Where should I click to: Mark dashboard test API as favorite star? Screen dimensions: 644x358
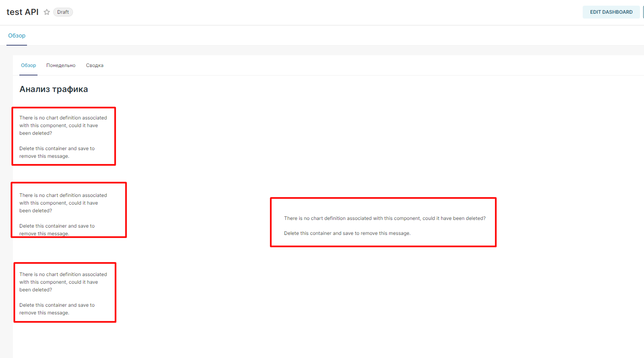click(x=47, y=12)
